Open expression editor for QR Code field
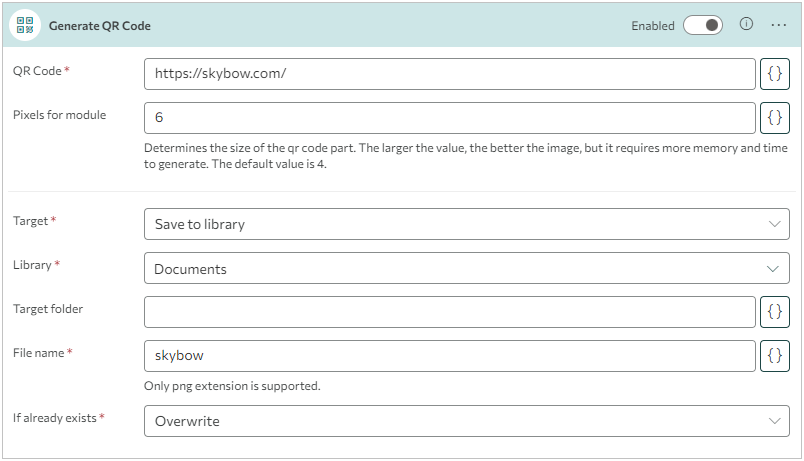804x461 pixels. click(775, 74)
